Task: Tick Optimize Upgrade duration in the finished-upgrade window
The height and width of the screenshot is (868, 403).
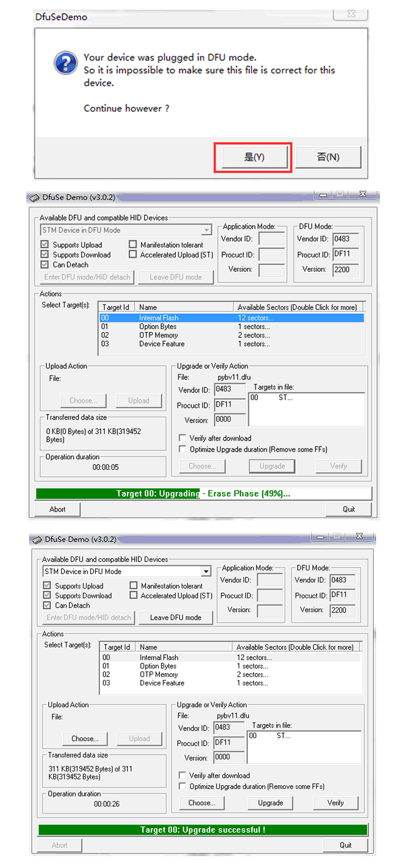Action: (183, 786)
